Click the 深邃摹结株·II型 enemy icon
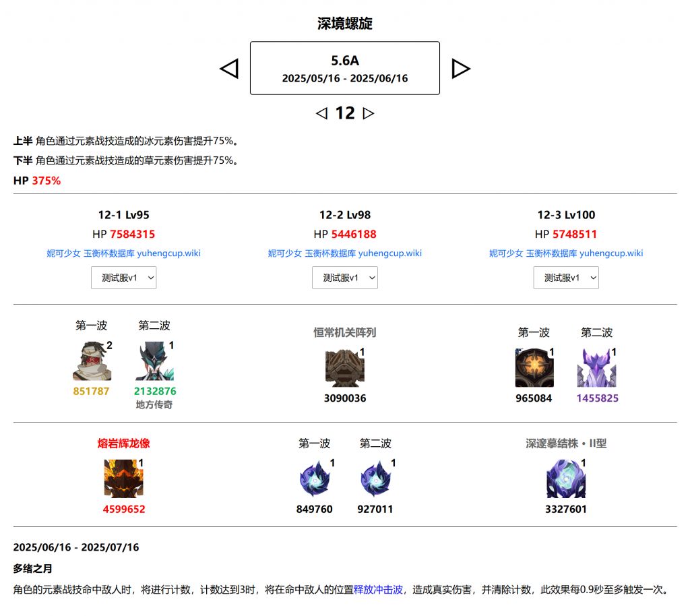The width and height of the screenshot is (690, 616). 566,479
